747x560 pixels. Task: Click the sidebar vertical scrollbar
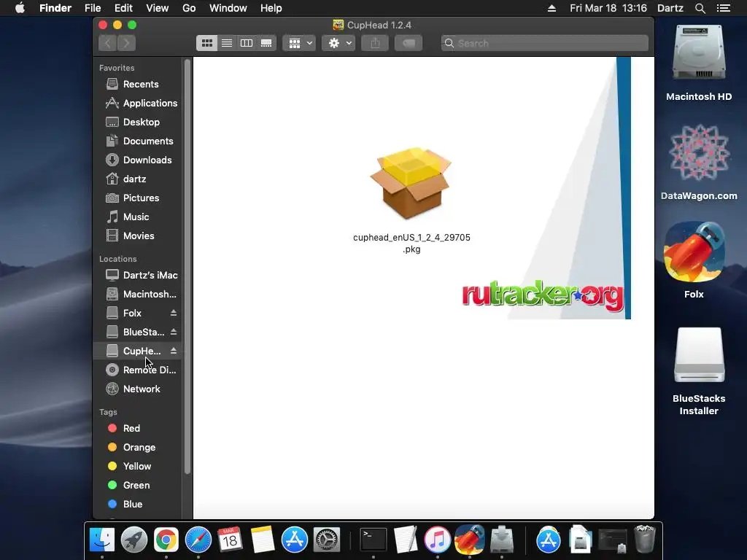click(x=187, y=267)
